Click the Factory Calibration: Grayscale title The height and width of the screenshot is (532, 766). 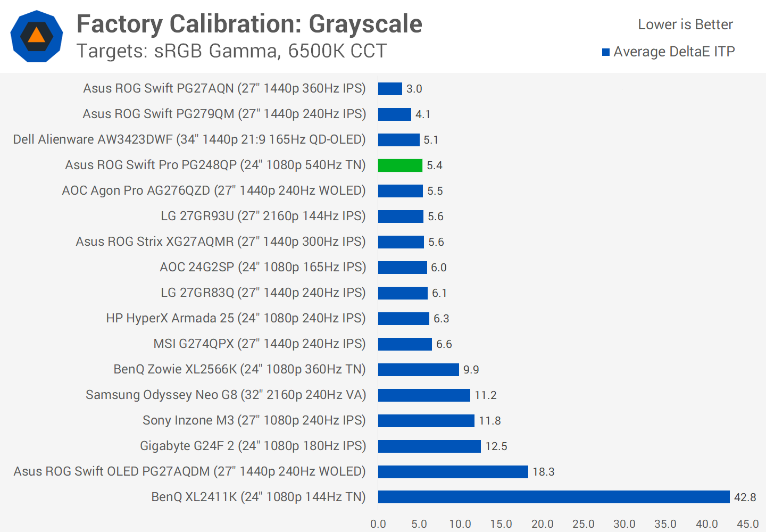(x=249, y=24)
